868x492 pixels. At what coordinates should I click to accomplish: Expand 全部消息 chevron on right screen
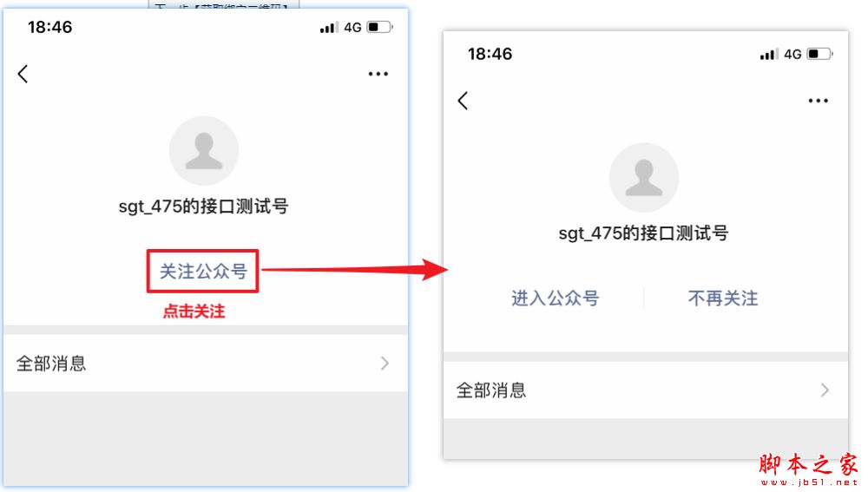pos(825,390)
